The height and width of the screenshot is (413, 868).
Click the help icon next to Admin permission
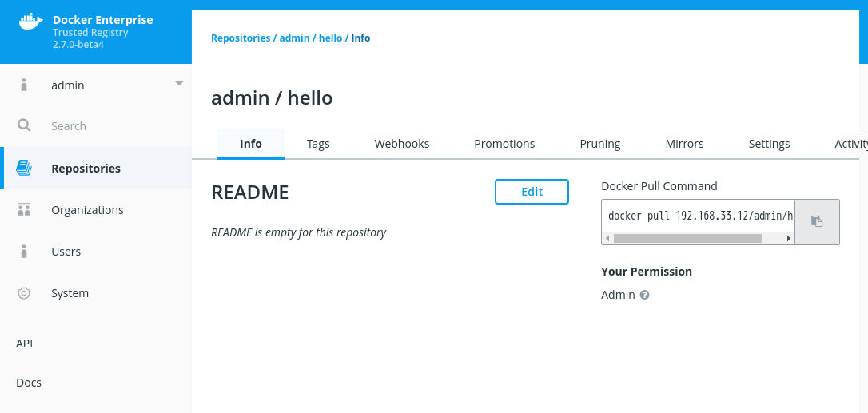[x=644, y=295]
